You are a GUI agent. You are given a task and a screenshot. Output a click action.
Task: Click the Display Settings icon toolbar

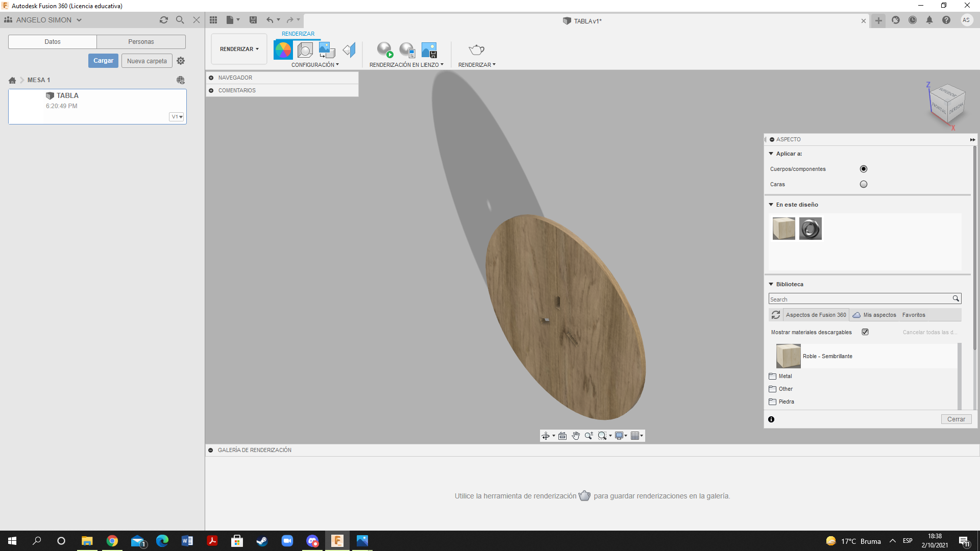(618, 435)
